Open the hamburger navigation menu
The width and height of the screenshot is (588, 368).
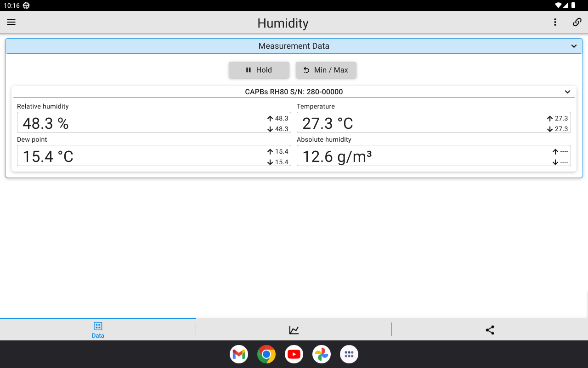point(11,22)
